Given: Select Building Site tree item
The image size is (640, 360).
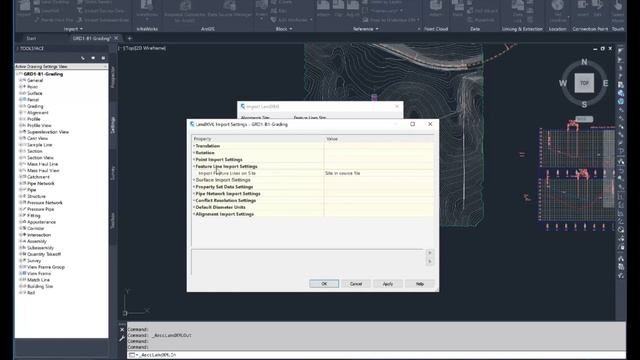Looking at the screenshot, I should [x=40, y=287].
